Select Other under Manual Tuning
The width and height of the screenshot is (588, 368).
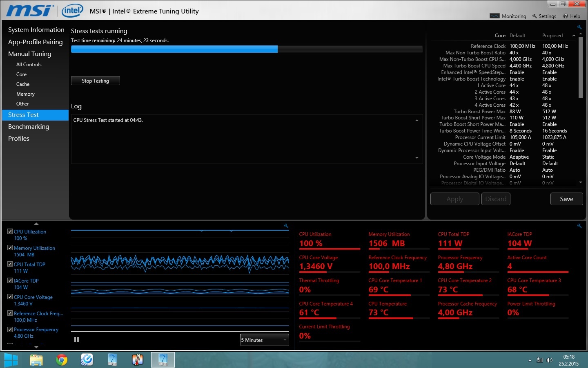click(x=22, y=104)
